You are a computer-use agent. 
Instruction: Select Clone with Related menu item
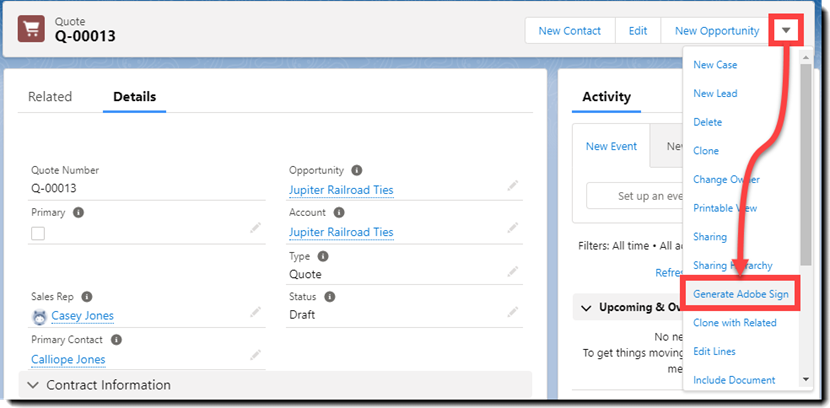tap(735, 322)
